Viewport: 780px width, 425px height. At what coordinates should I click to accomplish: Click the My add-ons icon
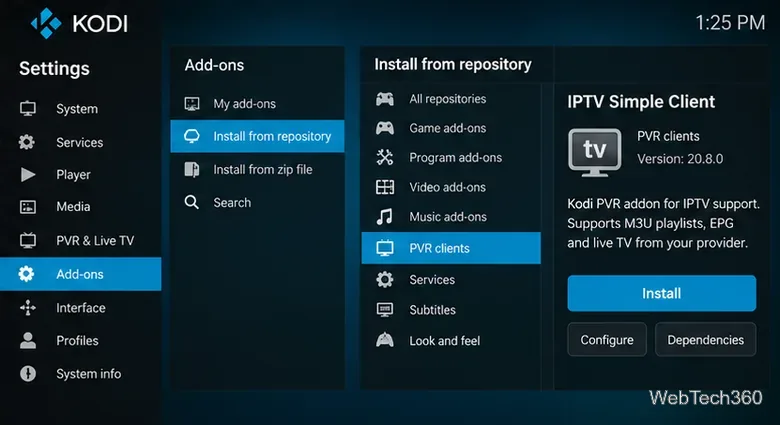pos(192,104)
